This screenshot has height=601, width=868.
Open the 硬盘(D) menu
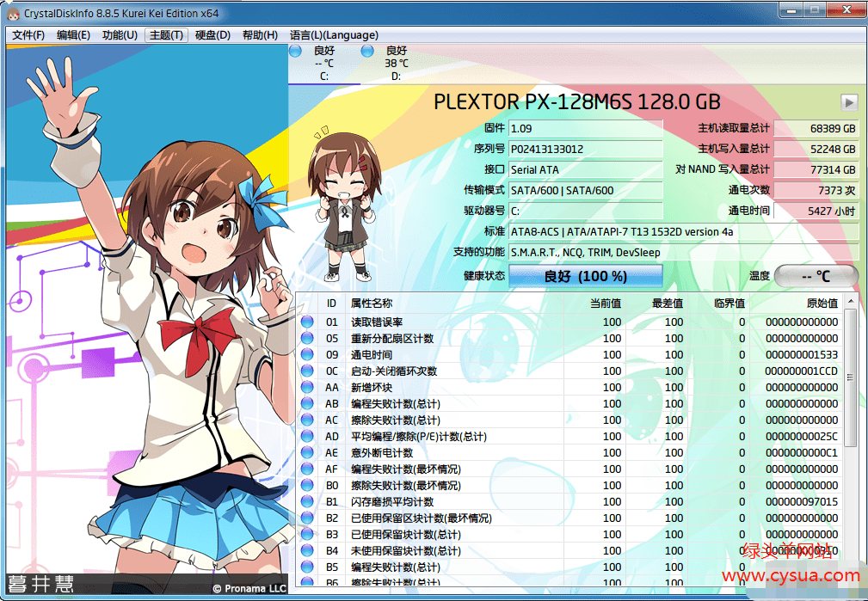(212, 35)
